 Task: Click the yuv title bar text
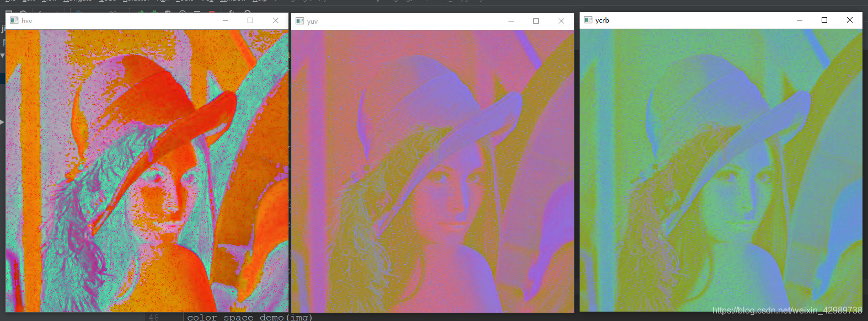[x=312, y=22]
